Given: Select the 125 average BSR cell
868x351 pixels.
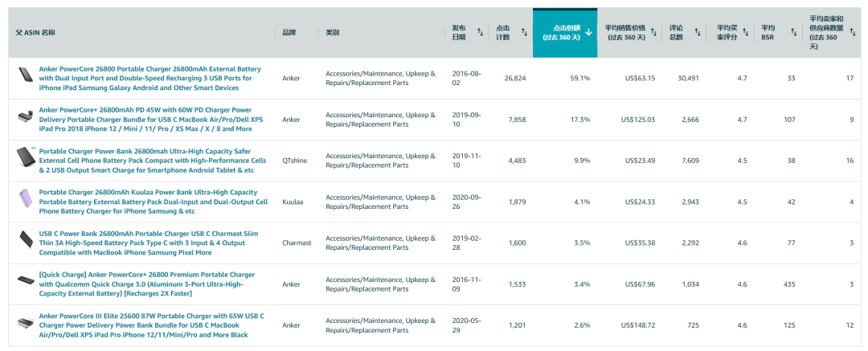Looking at the screenshot, I should click(789, 325).
